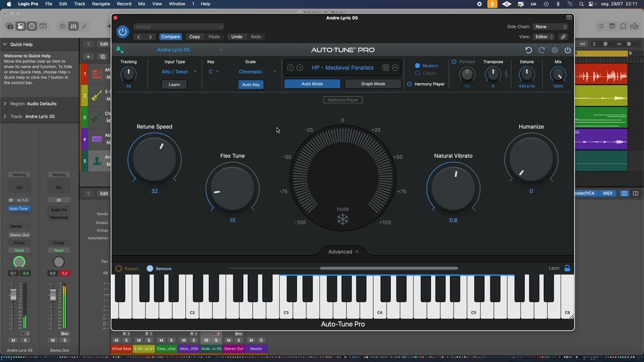Screen dimensions: 644x362
Task: Click the Undo button in plug-in header
Action: click(236, 37)
